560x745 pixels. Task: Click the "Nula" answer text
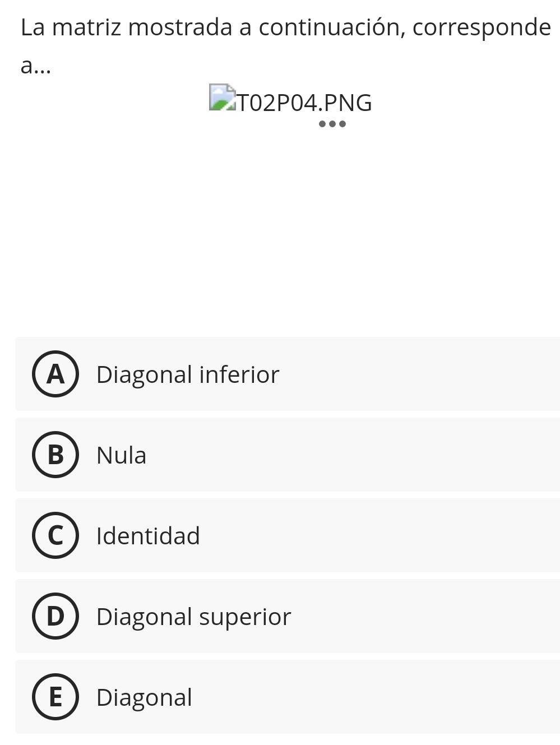122,455
